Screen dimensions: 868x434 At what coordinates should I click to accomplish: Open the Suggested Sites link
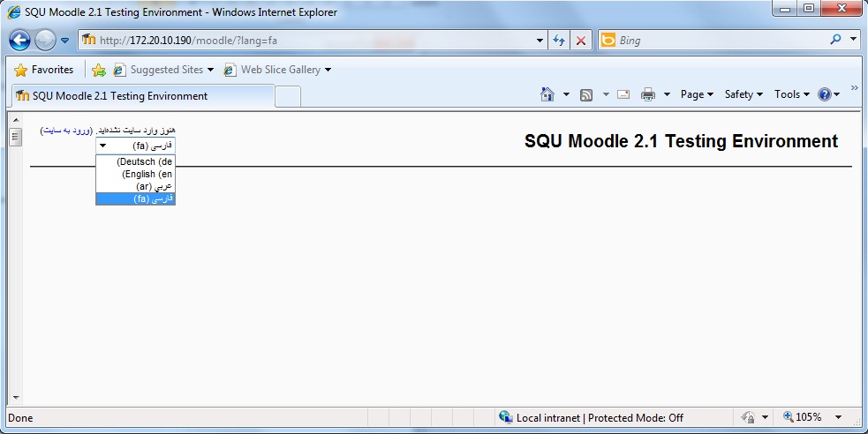[163, 70]
